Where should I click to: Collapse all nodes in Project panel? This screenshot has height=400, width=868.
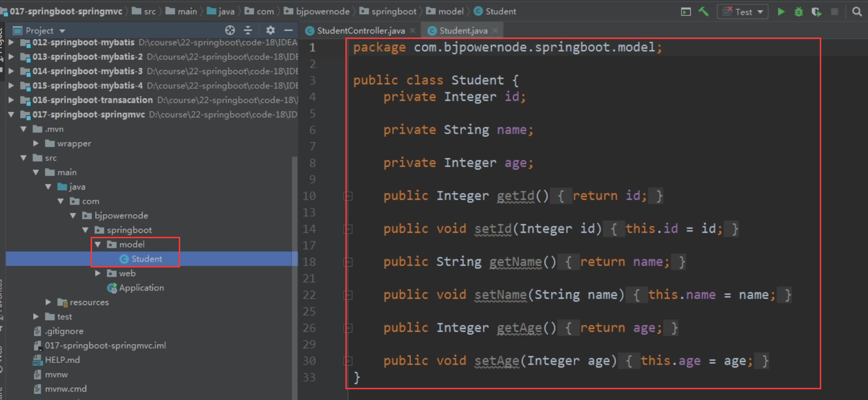click(248, 30)
